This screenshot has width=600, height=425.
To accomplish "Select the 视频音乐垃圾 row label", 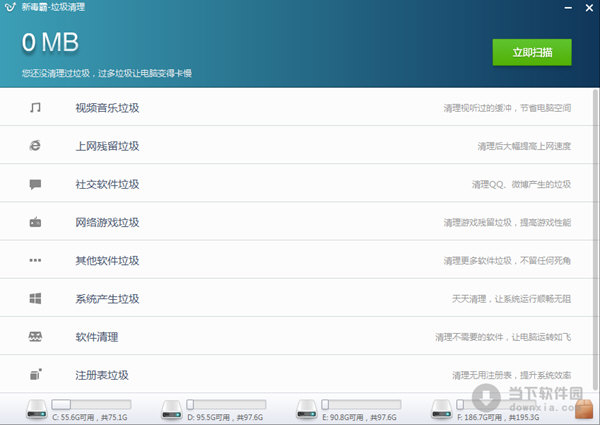I will coord(107,108).
